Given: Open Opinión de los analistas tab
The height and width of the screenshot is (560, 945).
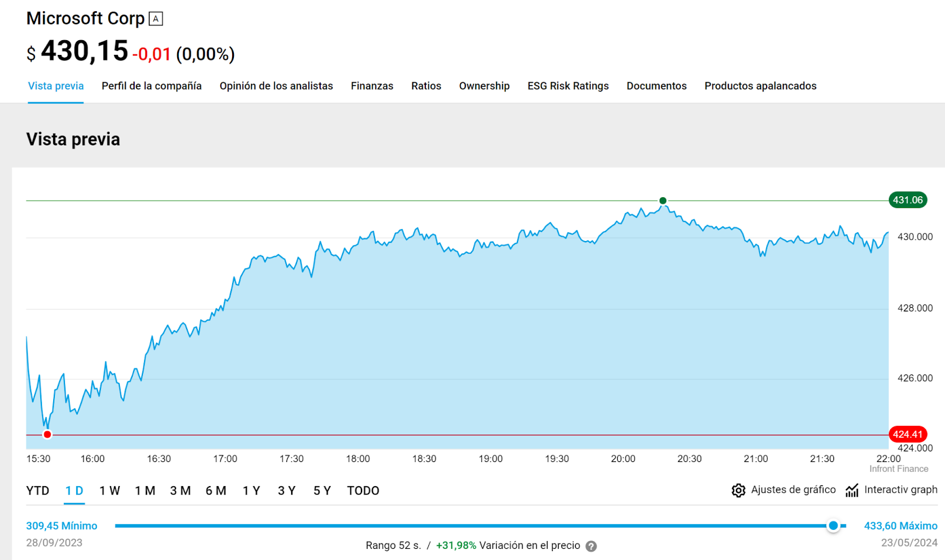Looking at the screenshot, I should tap(276, 86).
